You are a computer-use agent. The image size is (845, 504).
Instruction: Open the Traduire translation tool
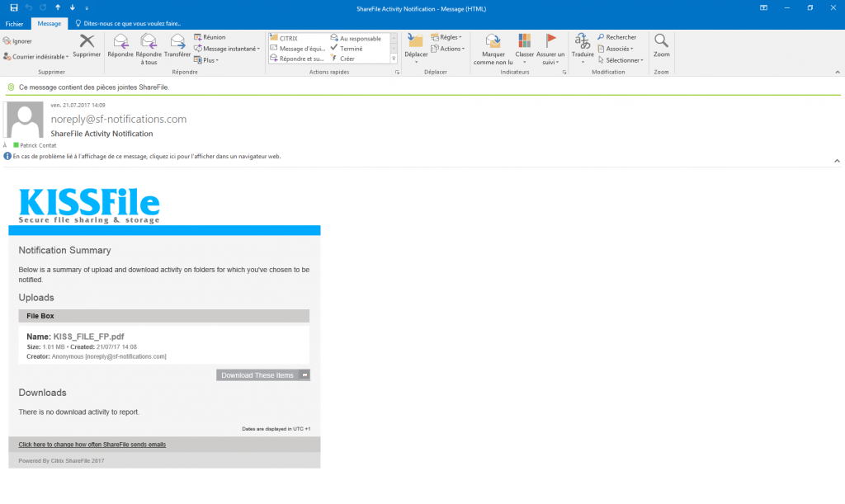click(x=583, y=48)
